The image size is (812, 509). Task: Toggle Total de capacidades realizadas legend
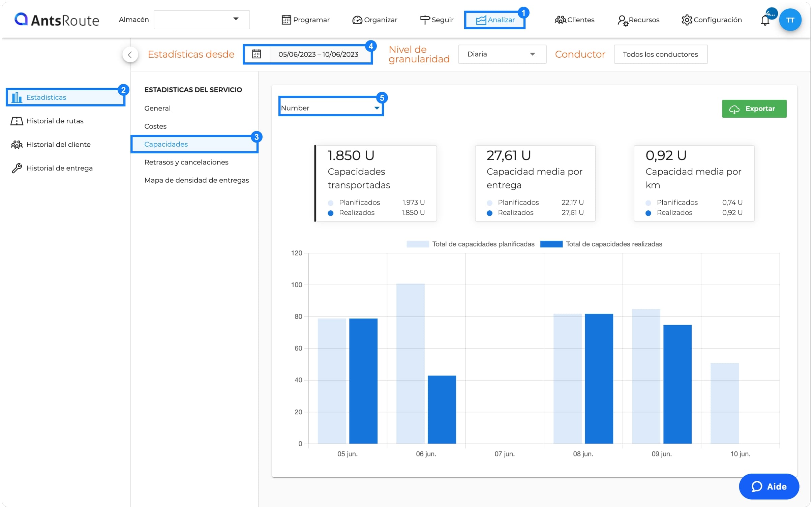click(601, 244)
